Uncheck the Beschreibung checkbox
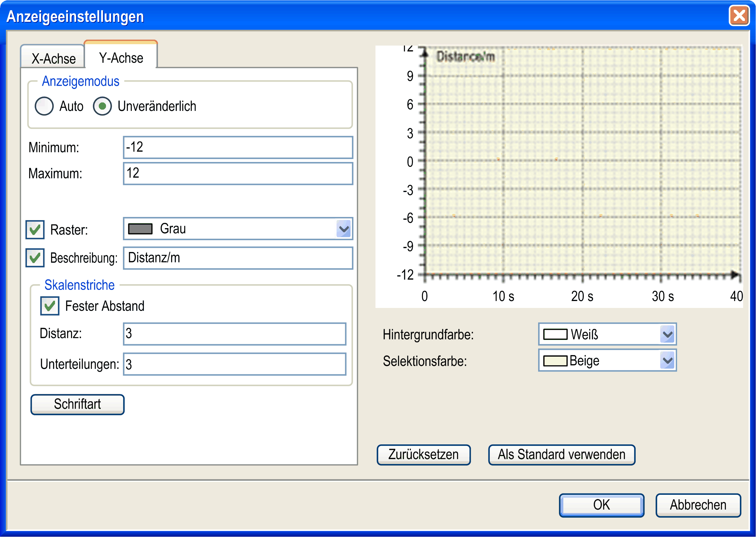This screenshot has height=537, width=756. (x=35, y=258)
